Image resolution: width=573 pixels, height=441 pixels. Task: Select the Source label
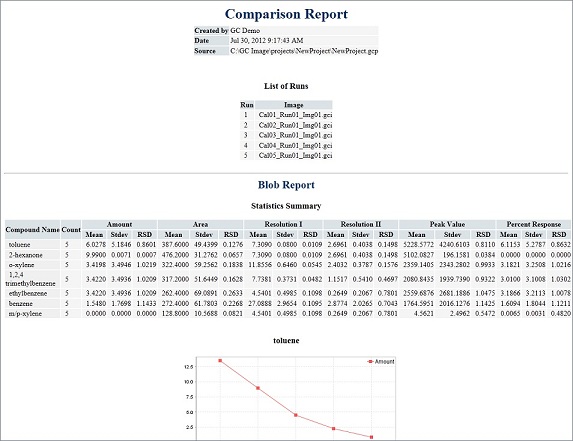(x=205, y=51)
